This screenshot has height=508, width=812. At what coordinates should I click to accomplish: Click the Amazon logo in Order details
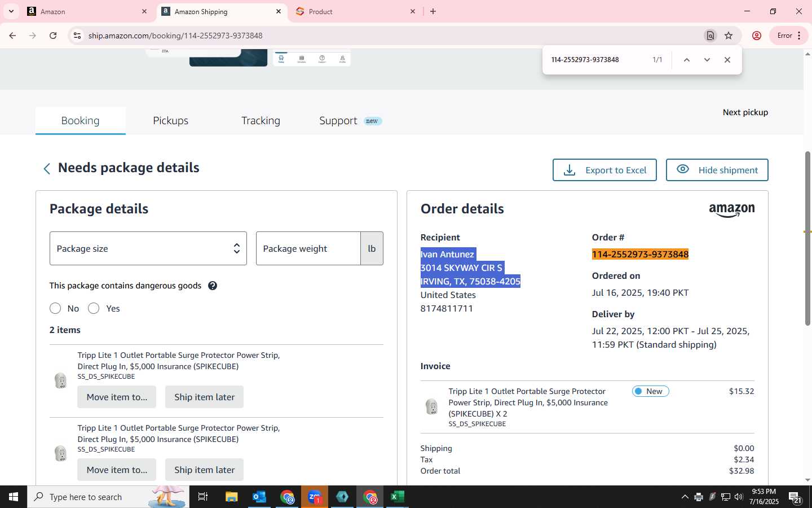point(732,211)
